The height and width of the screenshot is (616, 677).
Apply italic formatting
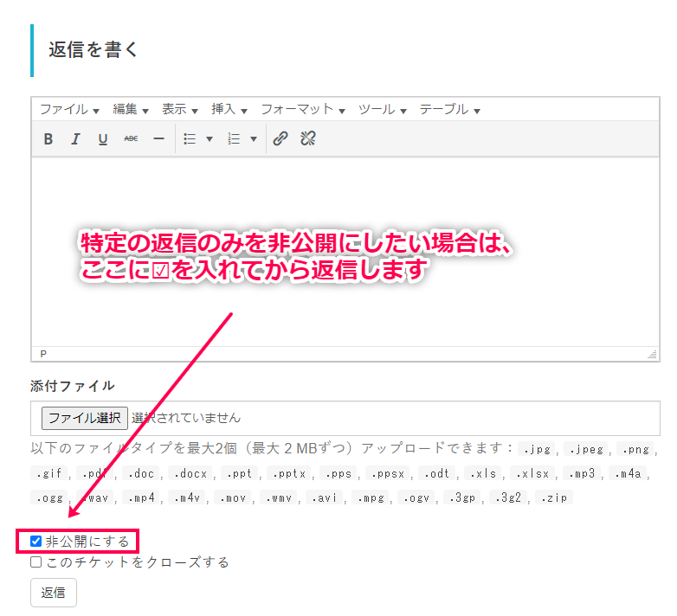point(75,139)
